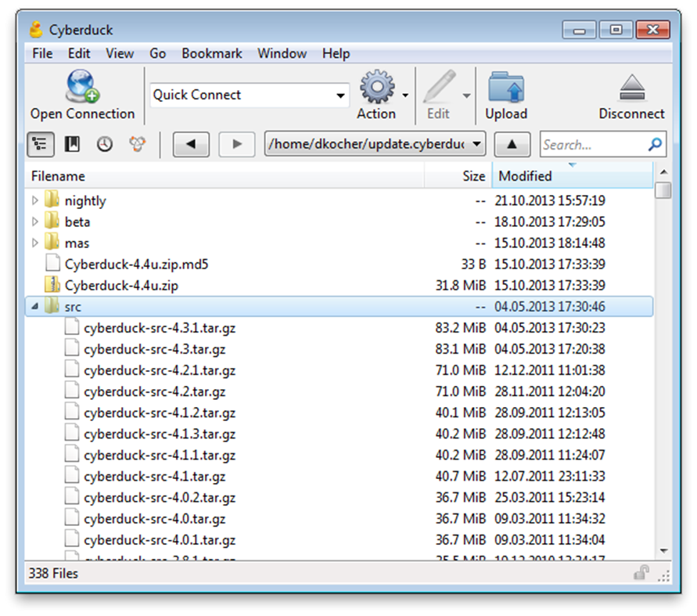
Task: Start an Upload with the upload icon
Action: tap(505, 87)
